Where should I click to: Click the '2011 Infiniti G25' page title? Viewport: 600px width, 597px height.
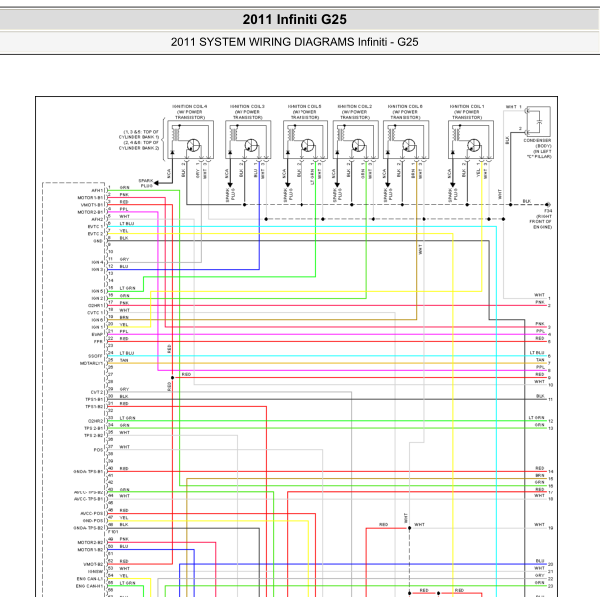point(294,20)
